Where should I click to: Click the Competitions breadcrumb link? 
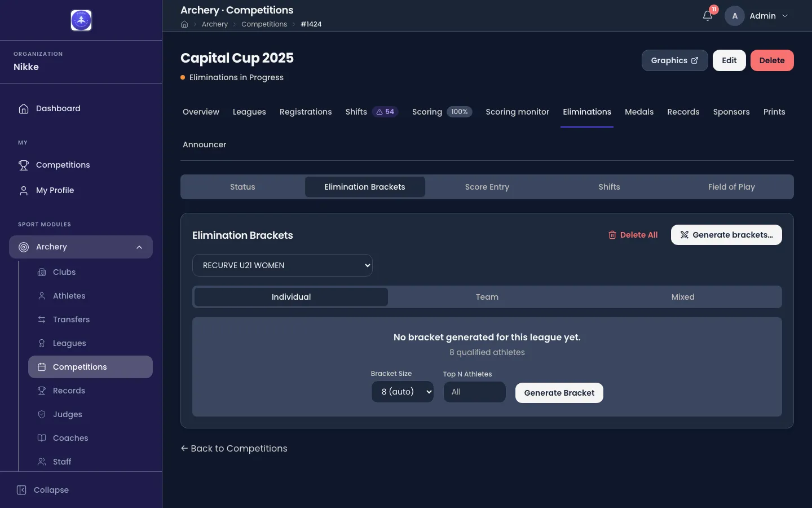[x=264, y=24]
